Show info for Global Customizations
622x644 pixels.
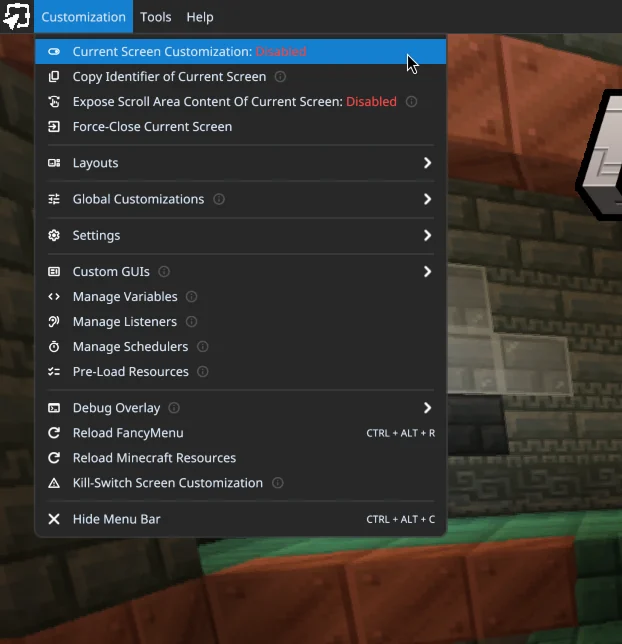[219, 199]
